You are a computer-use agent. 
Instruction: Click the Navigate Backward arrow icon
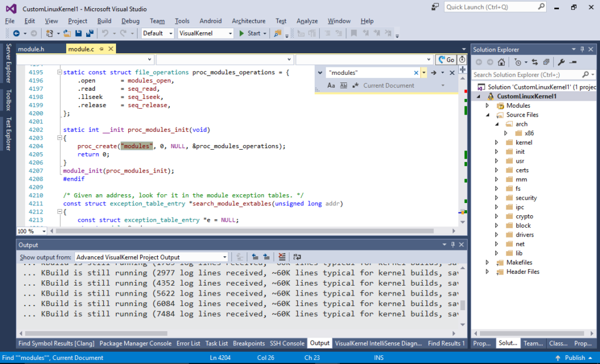click(18, 33)
